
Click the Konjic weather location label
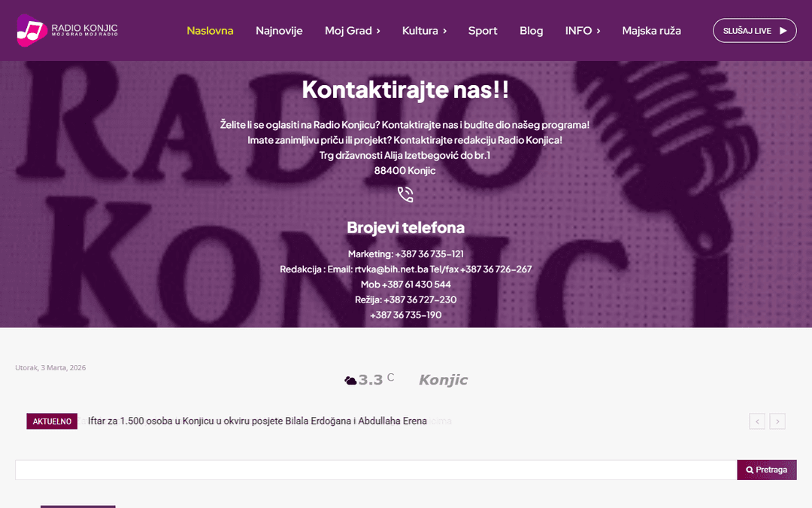click(444, 380)
